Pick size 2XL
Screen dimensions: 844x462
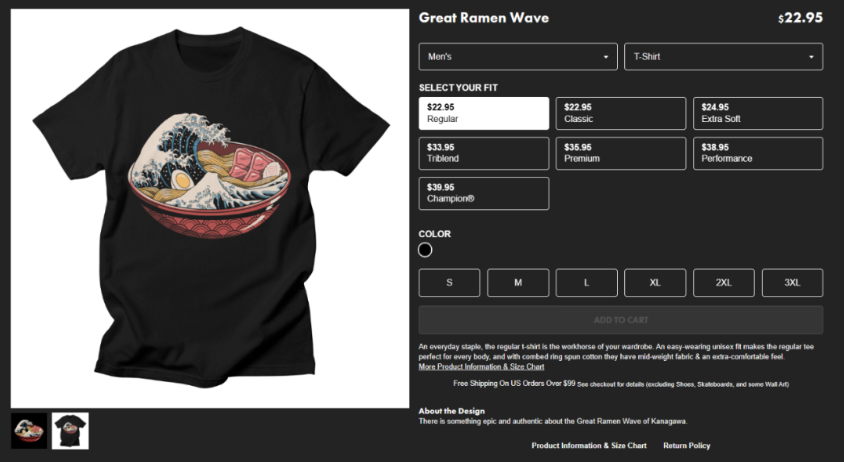click(x=723, y=283)
